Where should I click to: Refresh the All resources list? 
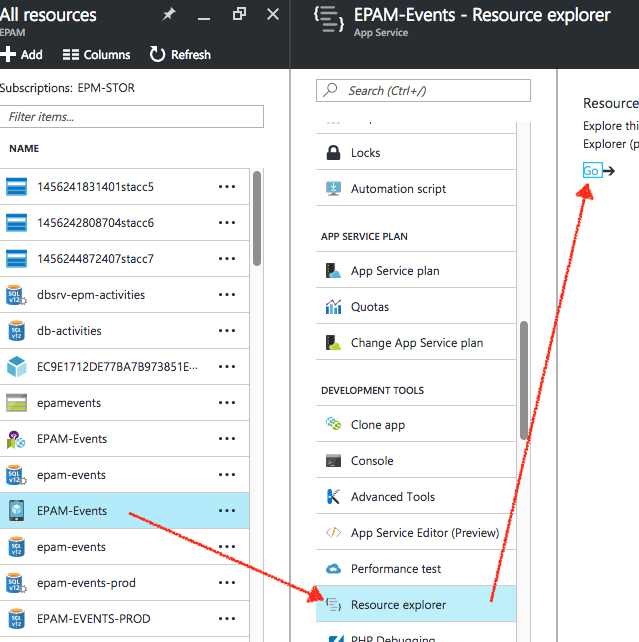(x=180, y=54)
